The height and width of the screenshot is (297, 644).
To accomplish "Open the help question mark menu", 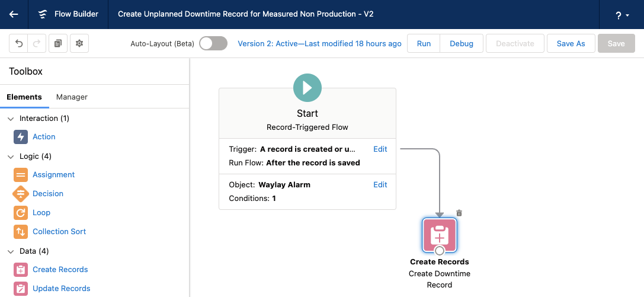I will pyautogui.click(x=622, y=15).
